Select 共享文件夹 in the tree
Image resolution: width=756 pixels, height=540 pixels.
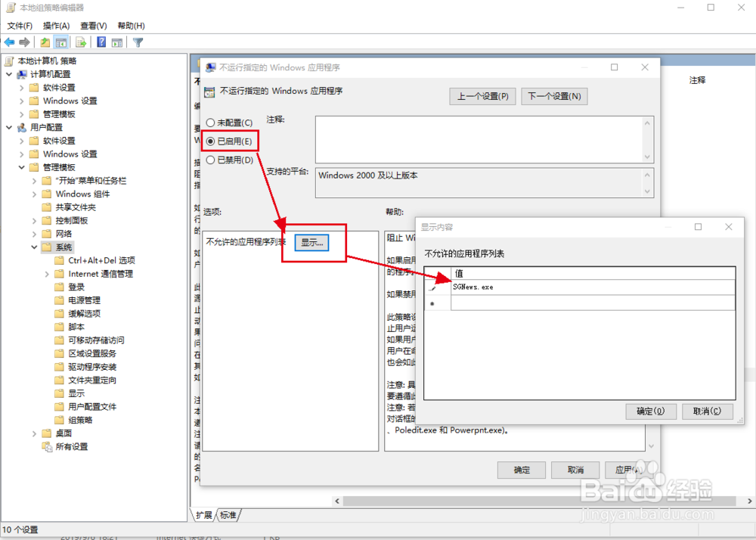pos(76,207)
